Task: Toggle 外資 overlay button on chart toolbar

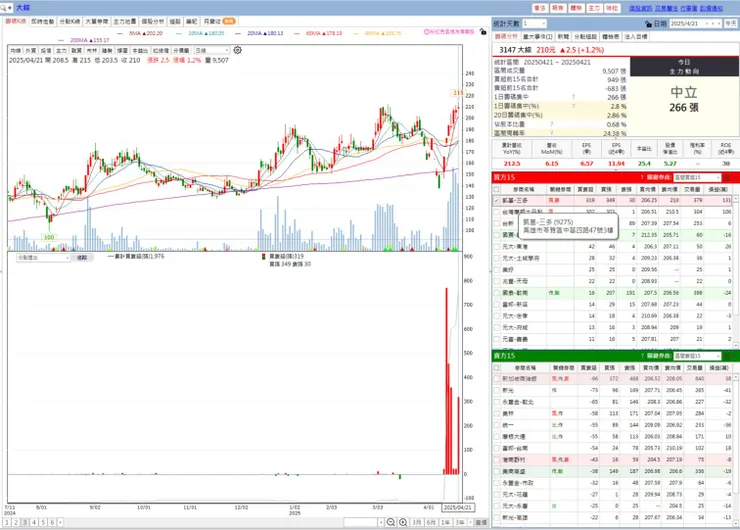Action: pyautogui.click(x=31, y=50)
